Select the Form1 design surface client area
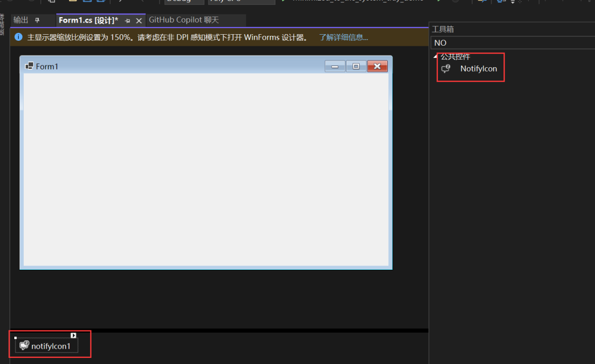Viewport: 595px width, 364px height. point(206,170)
